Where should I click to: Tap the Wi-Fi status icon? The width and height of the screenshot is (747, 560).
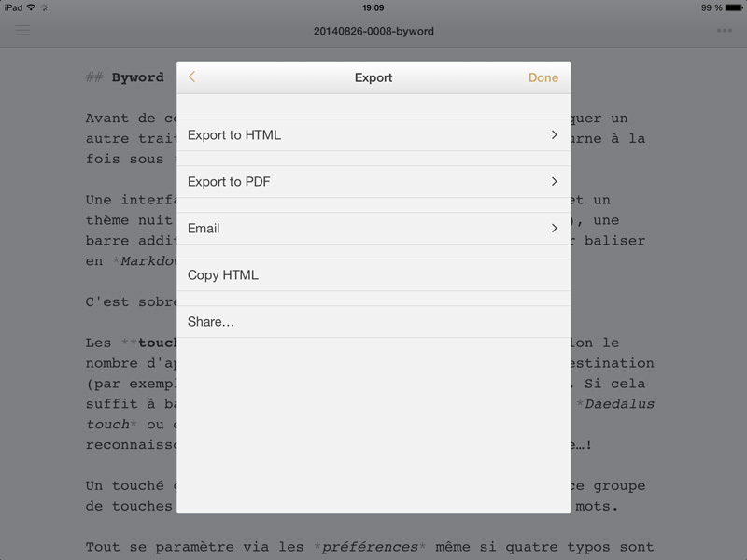pyautogui.click(x=31, y=7)
